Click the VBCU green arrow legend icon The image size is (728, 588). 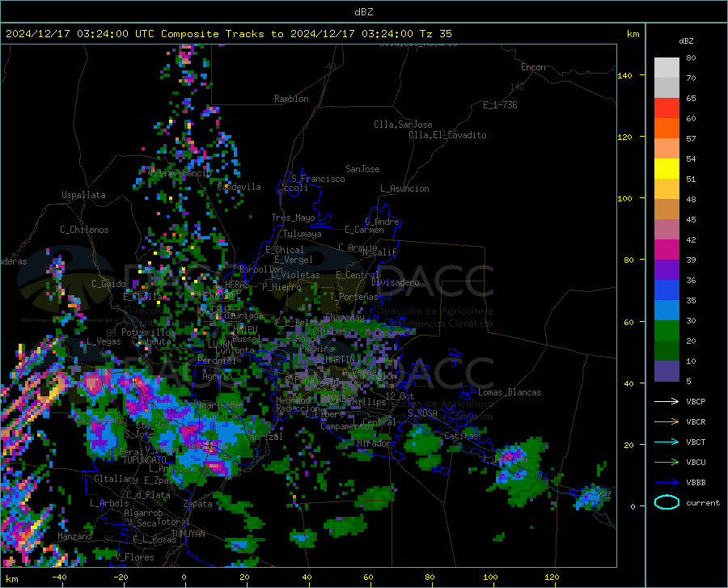coord(667,463)
